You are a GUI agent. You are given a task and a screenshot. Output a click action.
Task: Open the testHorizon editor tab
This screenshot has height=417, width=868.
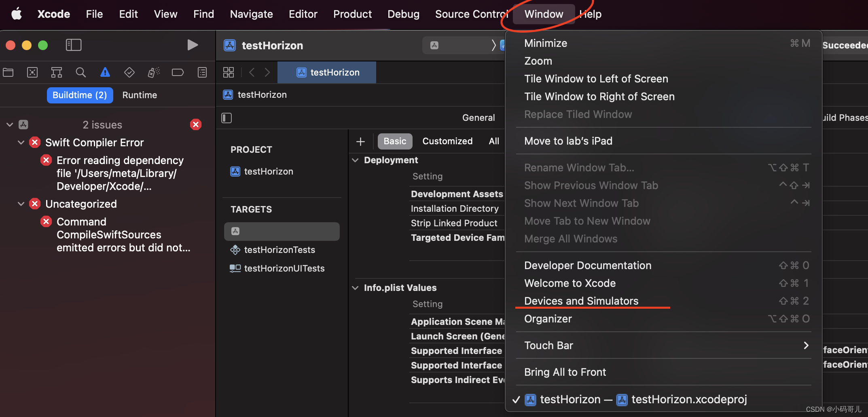click(x=327, y=72)
